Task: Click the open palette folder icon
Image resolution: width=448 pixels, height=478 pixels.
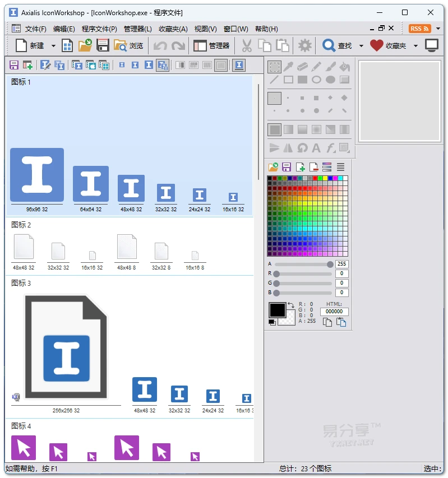Action: 274,167
